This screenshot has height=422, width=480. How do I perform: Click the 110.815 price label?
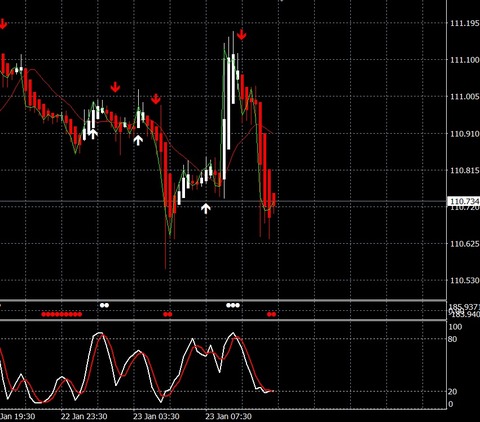point(465,170)
